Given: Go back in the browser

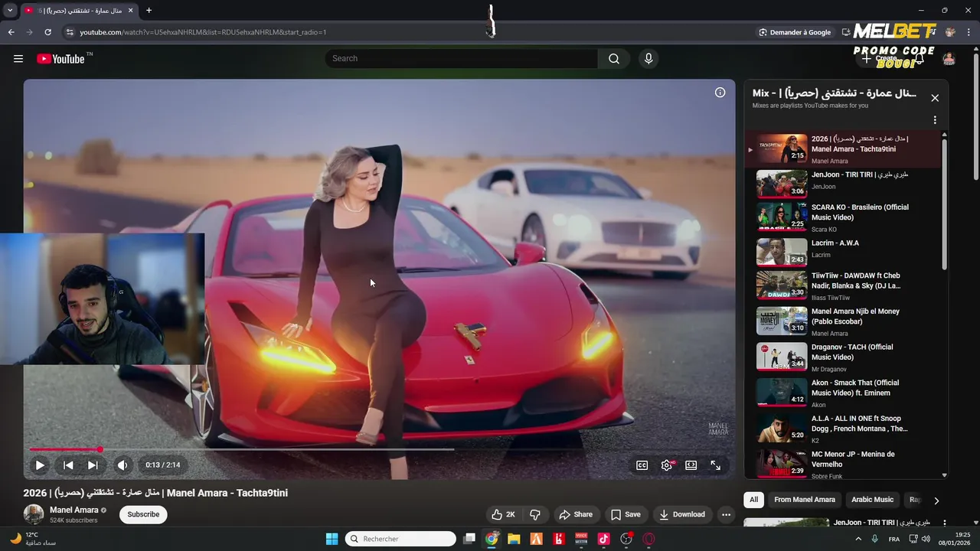Looking at the screenshot, I should (x=11, y=32).
